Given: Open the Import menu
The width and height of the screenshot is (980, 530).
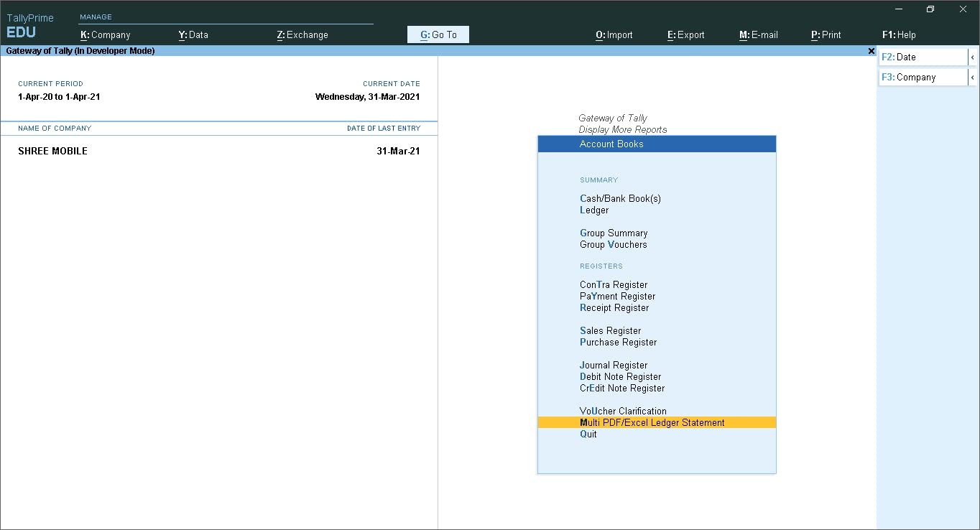Looking at the screenshot, I should (x=614, y=34).
